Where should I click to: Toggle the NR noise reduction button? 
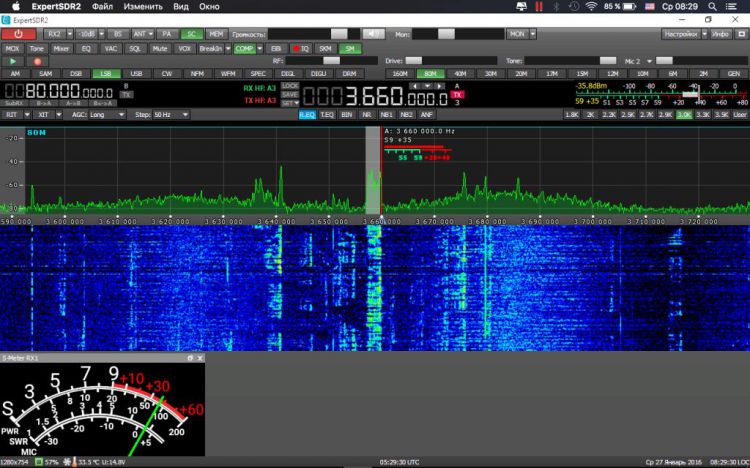click(366, 115)
